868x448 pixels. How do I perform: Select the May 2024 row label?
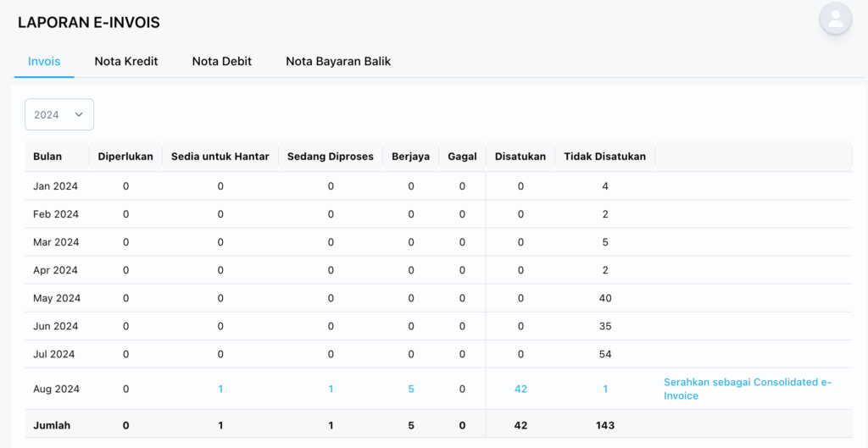pos(57,298)
